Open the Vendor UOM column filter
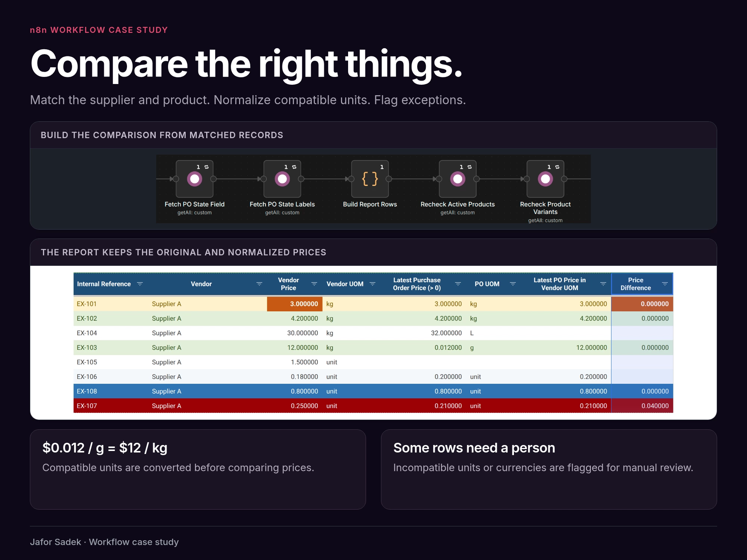747x560 pixels. pyautogui.click(x=372, y=284)
